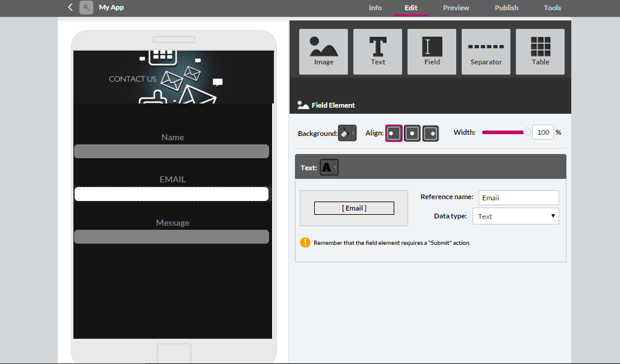The image size is (620, 364).
Task: Click the My App title
Action: (111, 7)
